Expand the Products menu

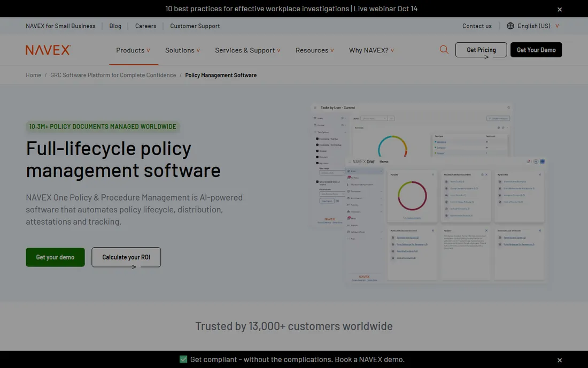pos(133,50)
